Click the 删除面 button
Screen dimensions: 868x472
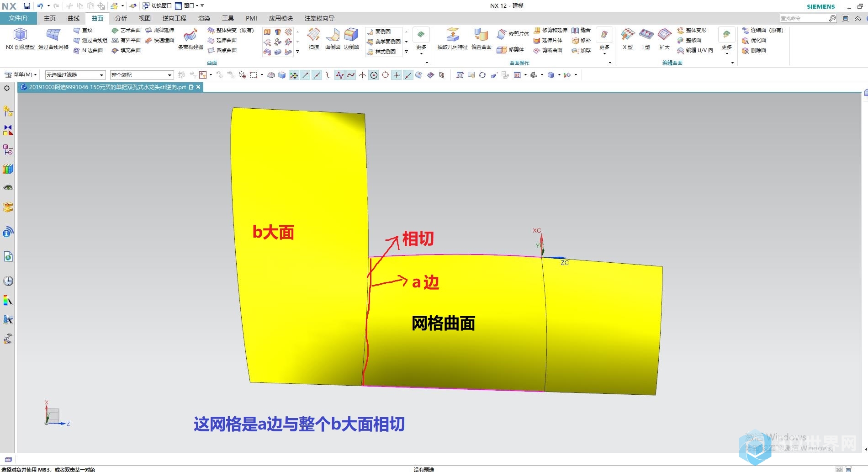754,50
